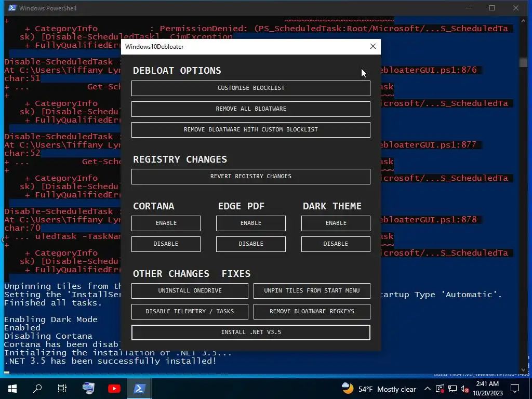Image resolution: width=532 pixels, height=399 pixels.
Task: Disable Dark Theme
Action: 336,244
